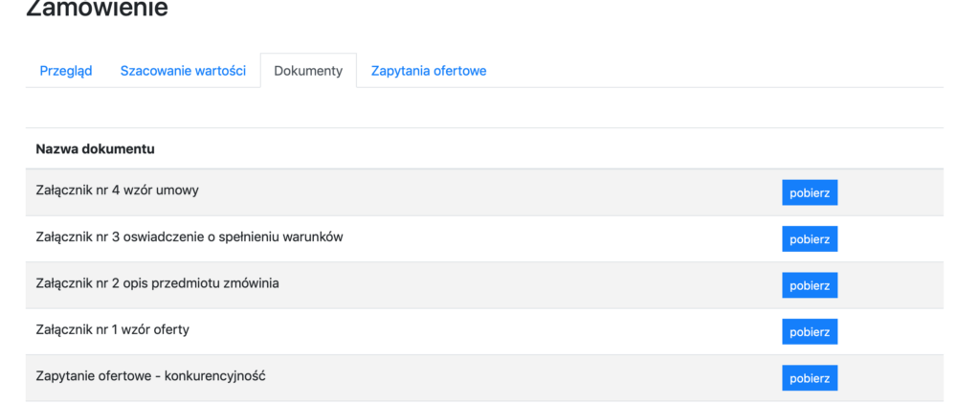The image size is (980, 404).
Task: Download Załącznik nr 4 wzór umowy via pobierz
Action: coord(810,192)
